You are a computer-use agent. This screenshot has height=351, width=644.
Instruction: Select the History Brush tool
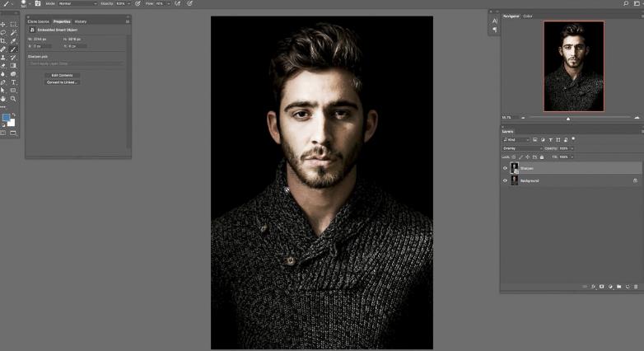(13, 58)
